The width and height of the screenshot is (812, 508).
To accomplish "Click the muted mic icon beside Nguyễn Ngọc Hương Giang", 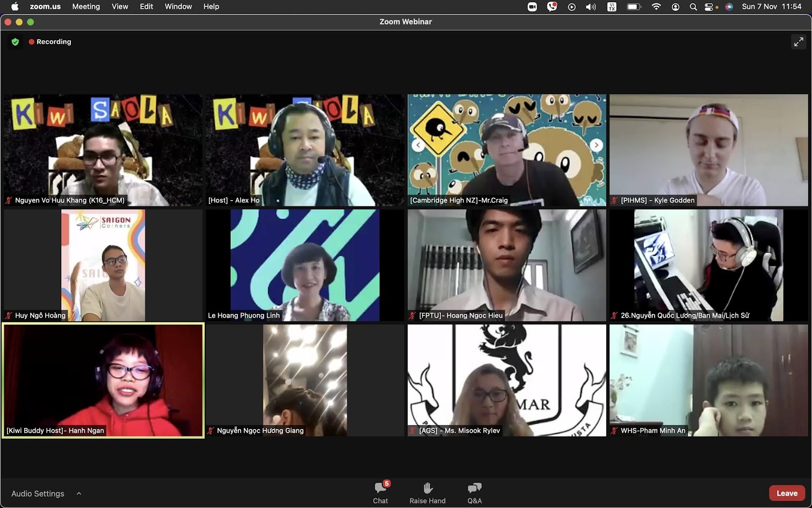I will (x=211, y=431).
